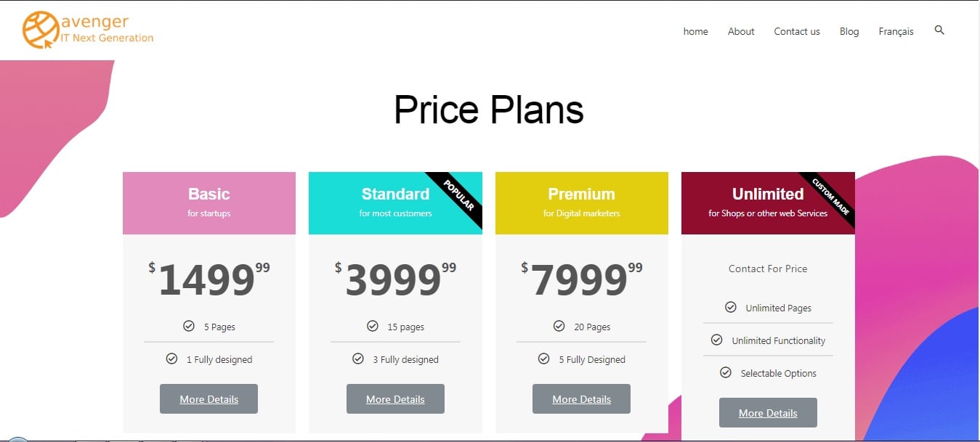Viewport: 980px width, 442px height.
Task: Go to the home menu item
Action: pos(695,31)
